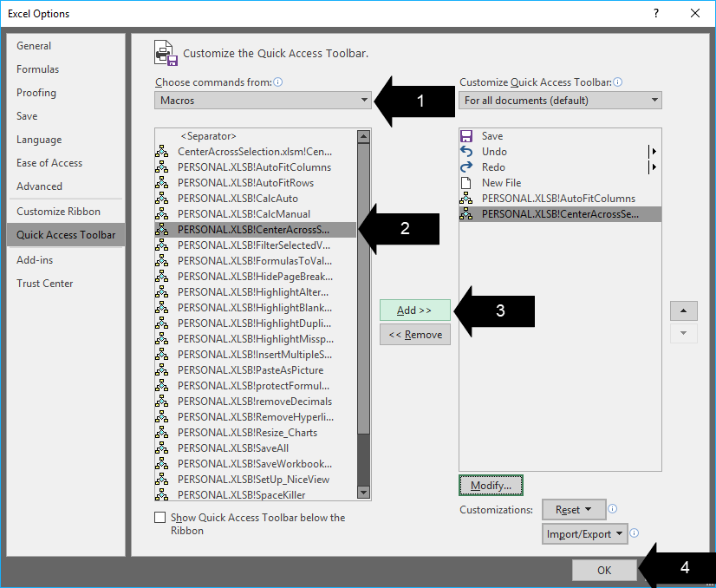Click the Save icon in toolbar list
The height and width of the screenshot is (588, 716).
pos(465,136)
